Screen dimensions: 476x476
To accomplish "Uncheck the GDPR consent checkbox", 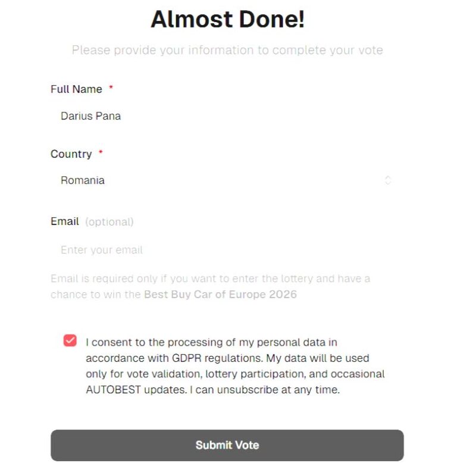I will pos(70,341).
